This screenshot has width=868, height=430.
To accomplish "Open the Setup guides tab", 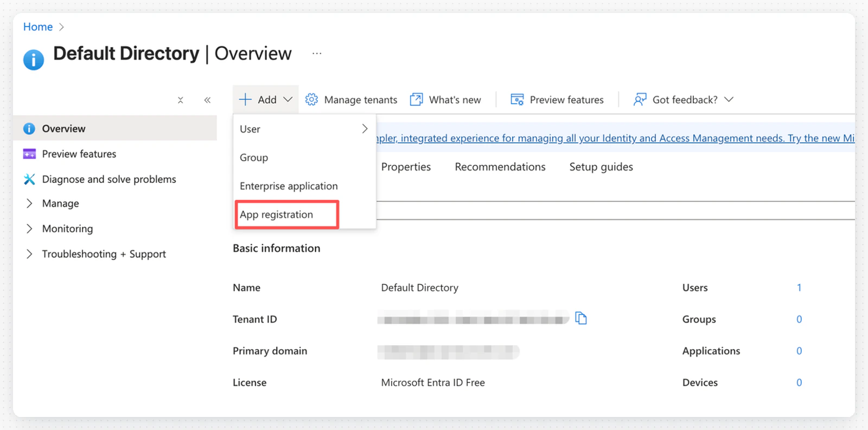I will [601, 167].
